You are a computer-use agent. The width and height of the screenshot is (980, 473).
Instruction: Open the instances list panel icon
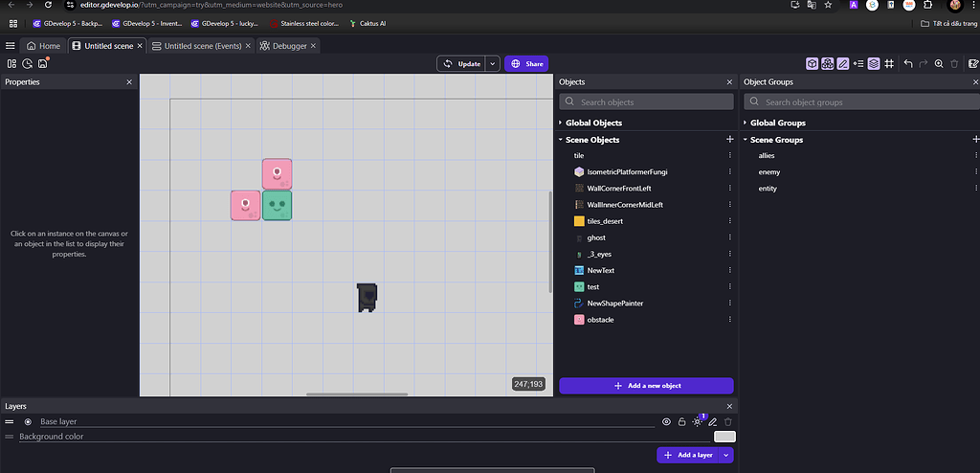click(x=858, y=63)
